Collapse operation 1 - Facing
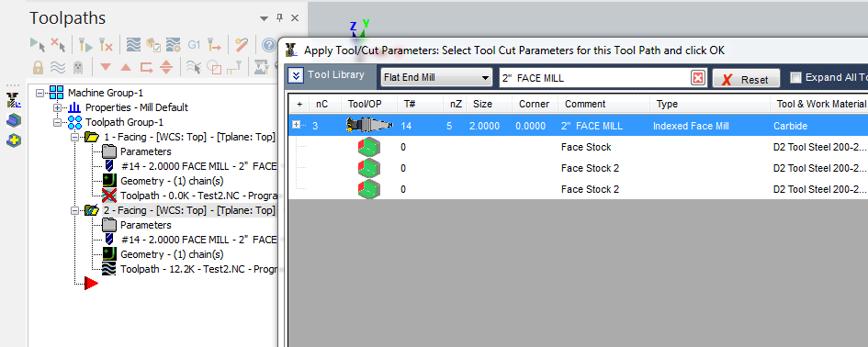The width and height of the screenshot is (868, 347). click(74, 137)
